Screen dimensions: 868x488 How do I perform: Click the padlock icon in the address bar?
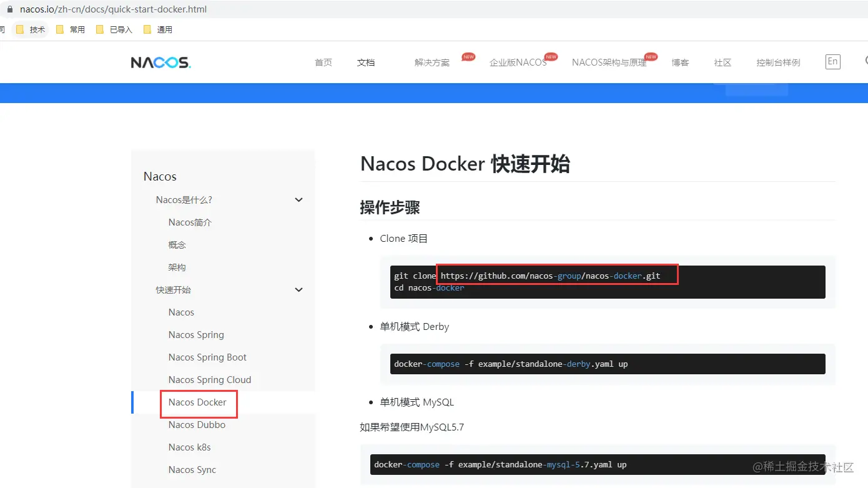[x=9, y=9]
